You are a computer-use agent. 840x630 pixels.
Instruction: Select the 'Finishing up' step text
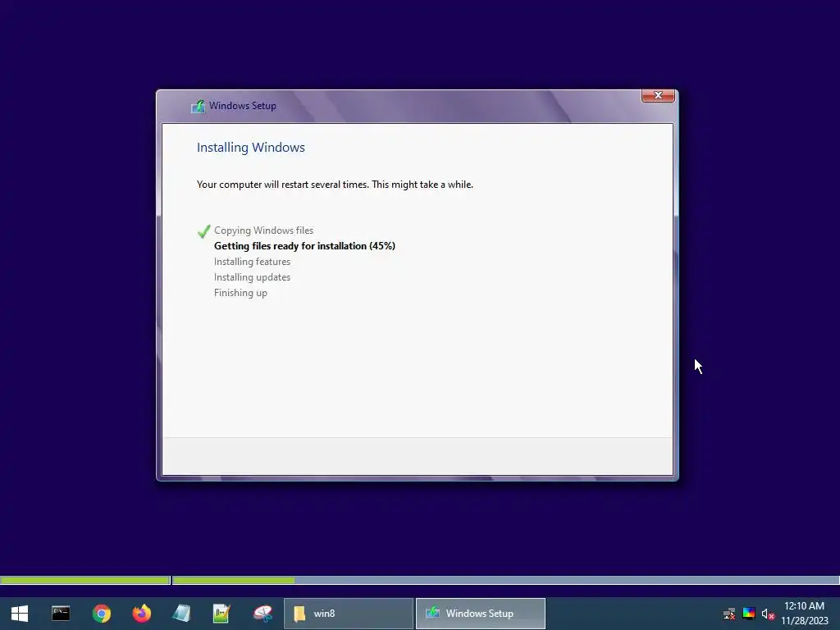point(240,293)
